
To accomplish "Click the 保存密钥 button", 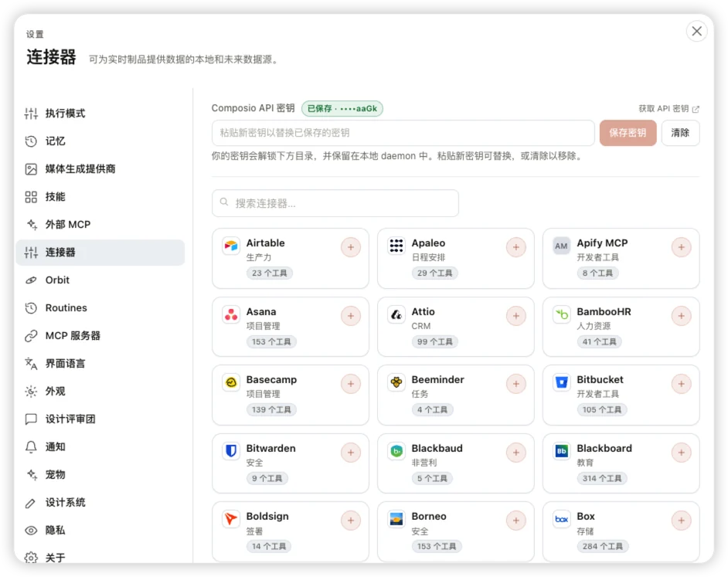I will tap(628, 133).
